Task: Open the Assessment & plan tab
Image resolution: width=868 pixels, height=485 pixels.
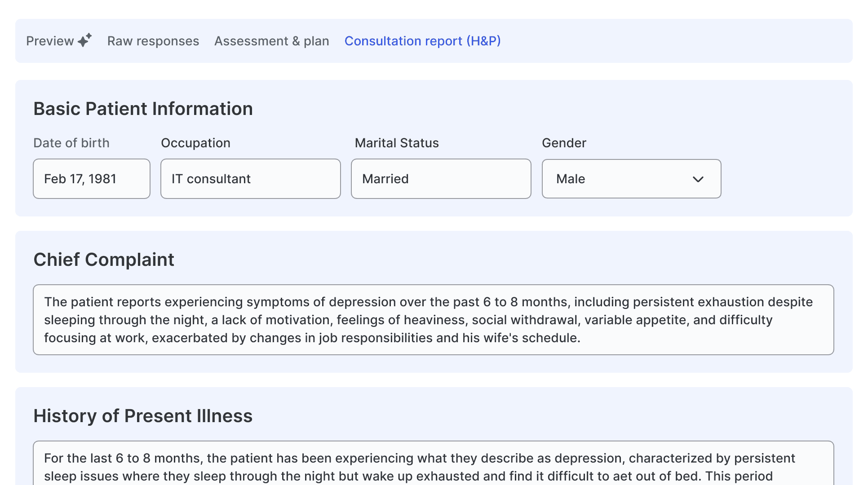Action: (271, 41)
